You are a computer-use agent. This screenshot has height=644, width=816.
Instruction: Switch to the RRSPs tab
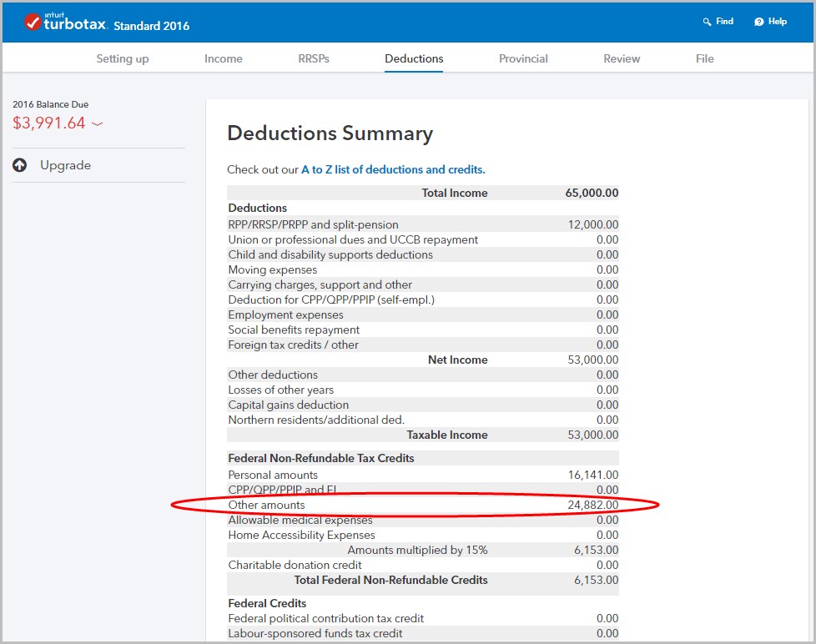[x=314, y=58]
